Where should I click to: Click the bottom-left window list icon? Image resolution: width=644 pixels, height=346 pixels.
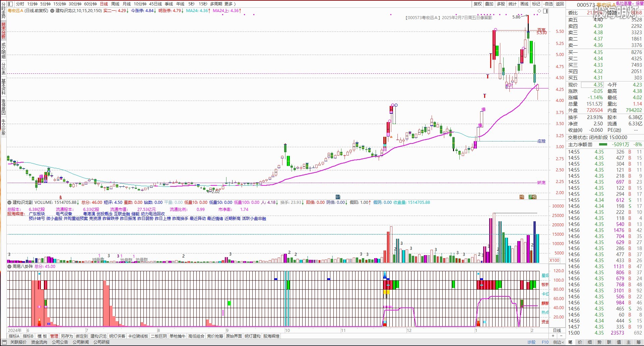point(4,342)
